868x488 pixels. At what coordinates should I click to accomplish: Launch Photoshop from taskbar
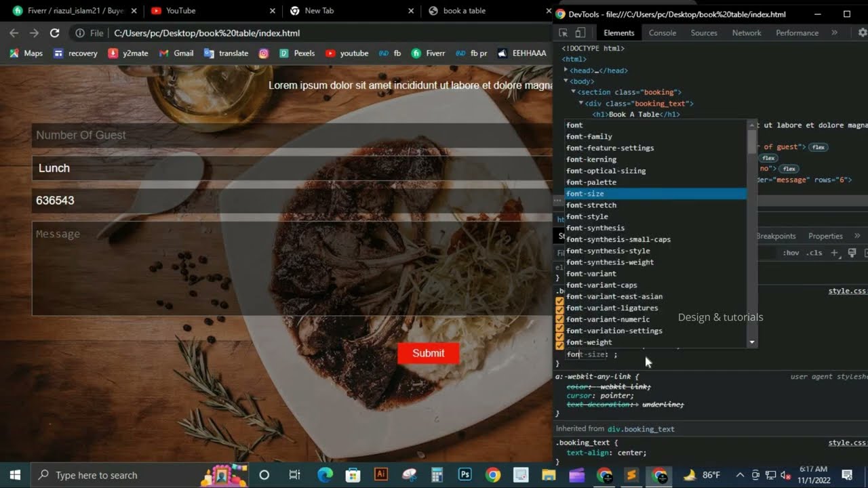465,475
